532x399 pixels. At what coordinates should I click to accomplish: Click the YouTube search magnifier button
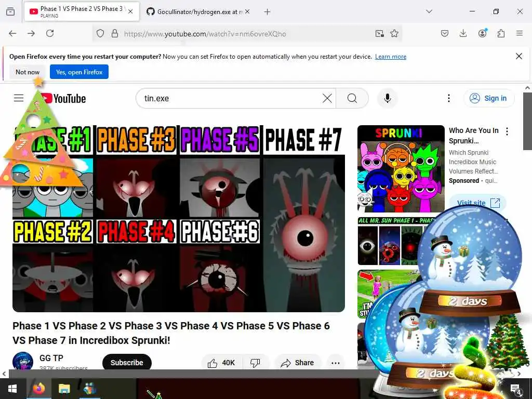click(352, 98)
